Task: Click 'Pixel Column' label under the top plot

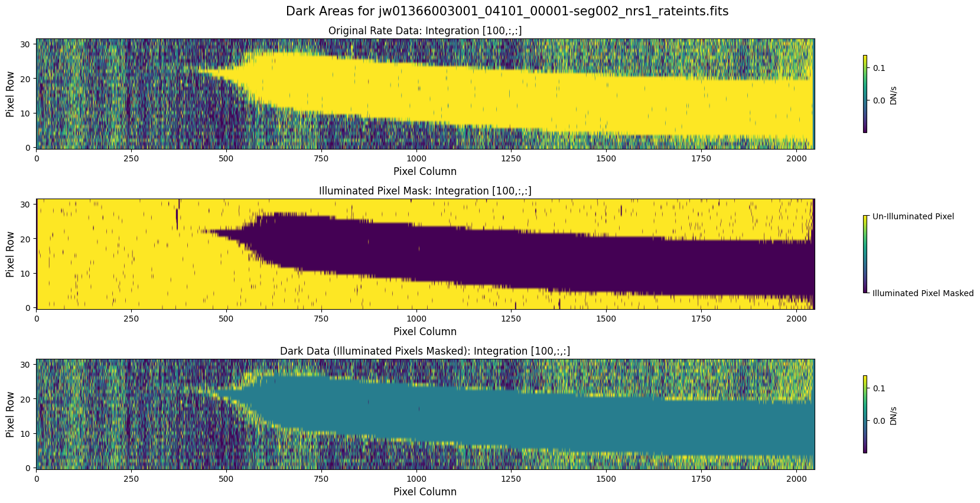Action: 425,171
